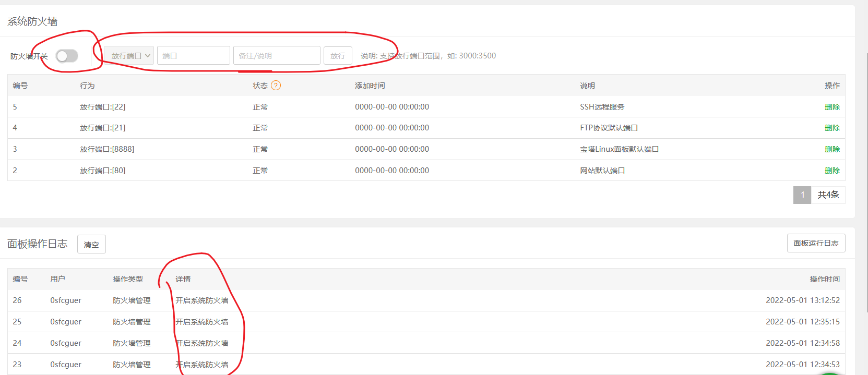The image size is (868, 375).
Task: Click user 0sfcguer in log row 26
Action: pos(66,300)
